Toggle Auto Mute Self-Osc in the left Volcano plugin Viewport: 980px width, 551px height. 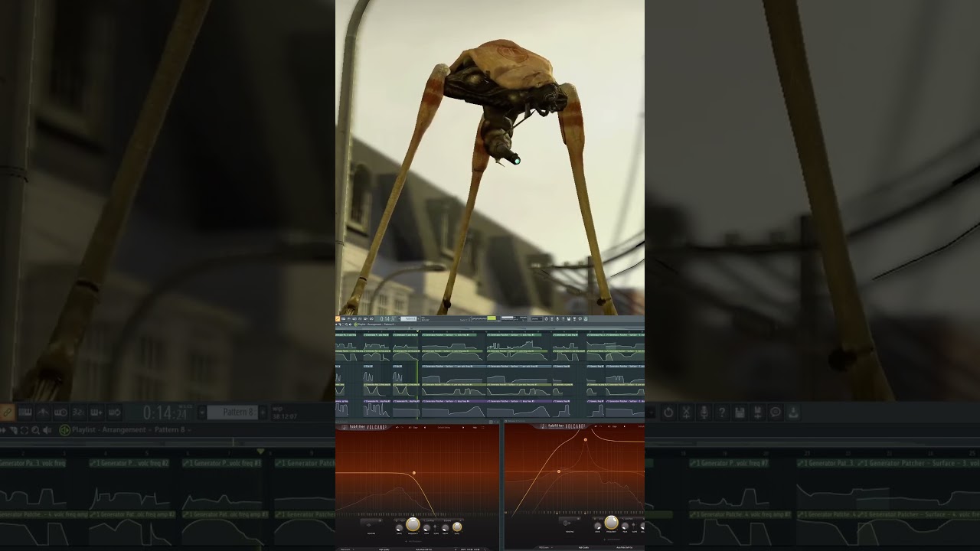click(x=423, y=549)
